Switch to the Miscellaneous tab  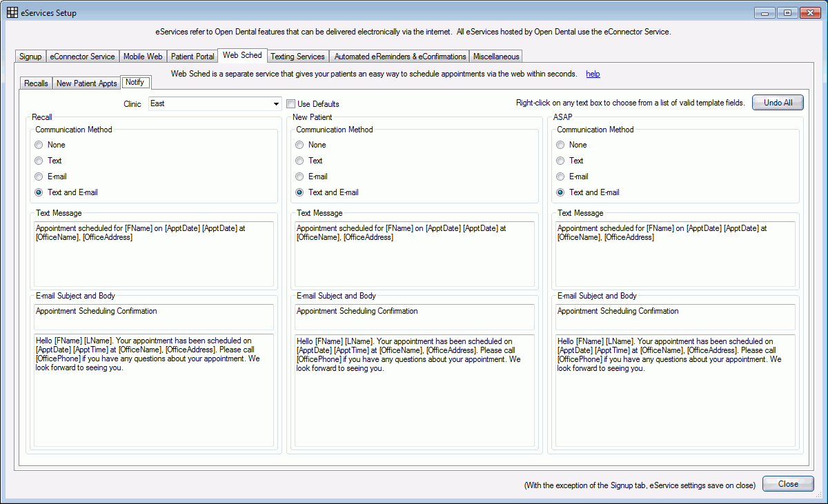coord(496,57)
